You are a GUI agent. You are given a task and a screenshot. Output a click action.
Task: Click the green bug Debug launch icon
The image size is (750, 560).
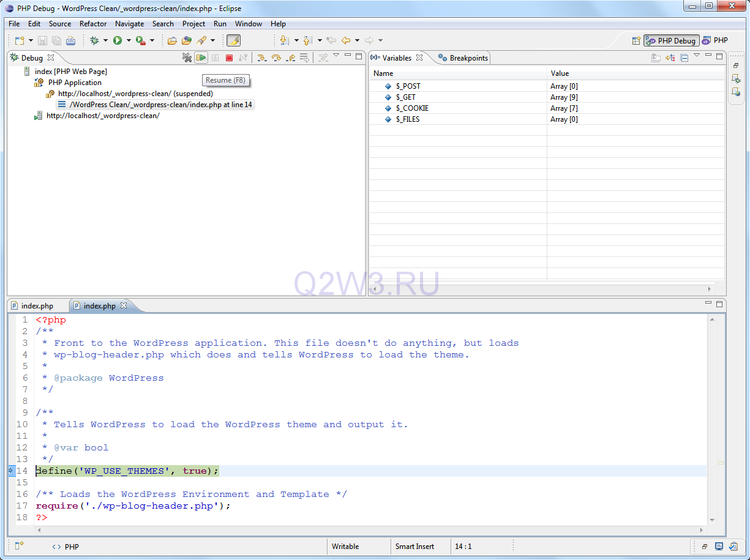click(x=94, y=40)
